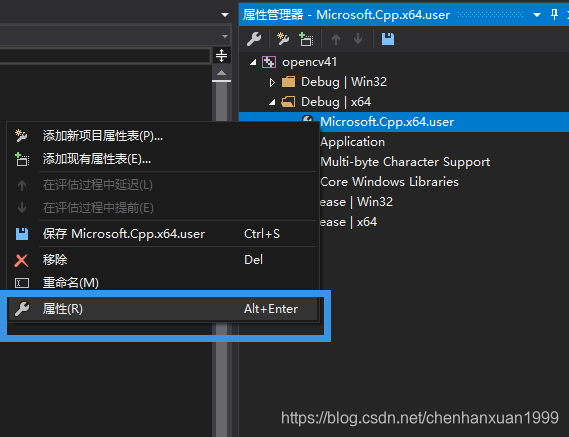Select the Release | Win32 configuration
569x437 pixels.
pos(356,202)
